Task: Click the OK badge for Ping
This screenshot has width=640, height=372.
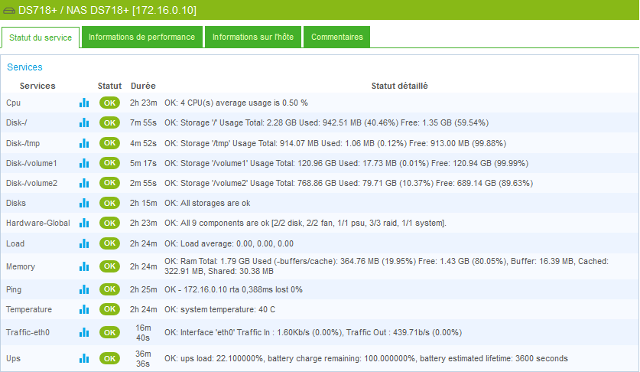Action: click(109, 290)
